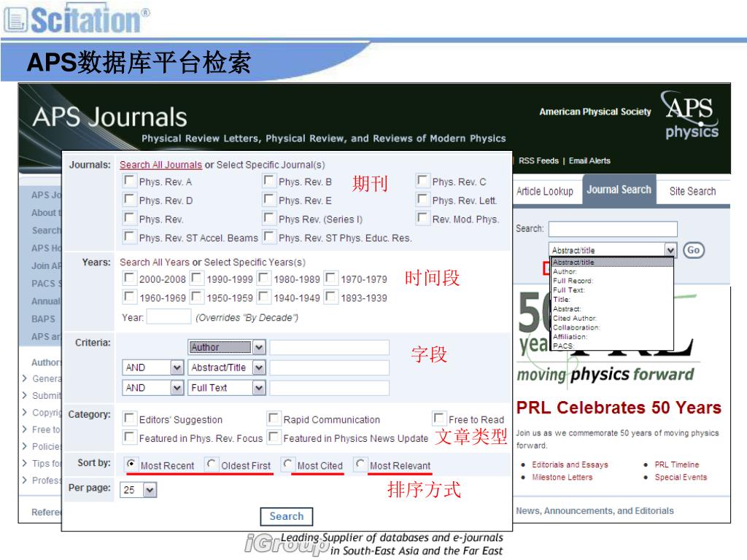Click the Search button
This screenshot has width=747, height=560.
tap(286, 517)
